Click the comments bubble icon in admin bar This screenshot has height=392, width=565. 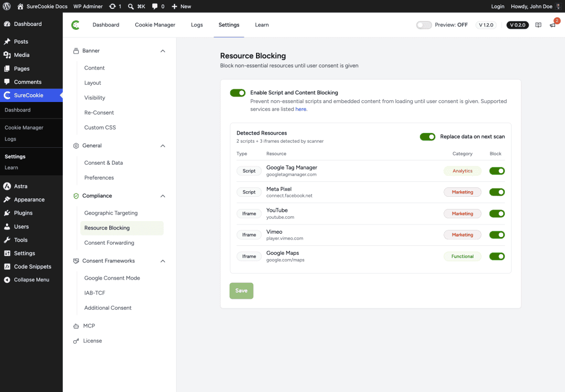coord(154,7)
